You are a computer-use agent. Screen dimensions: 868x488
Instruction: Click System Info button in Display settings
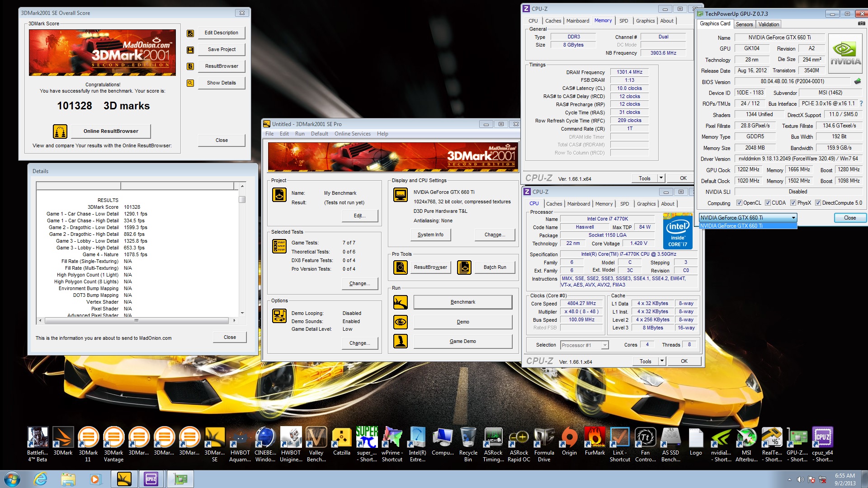pos(430,235)
